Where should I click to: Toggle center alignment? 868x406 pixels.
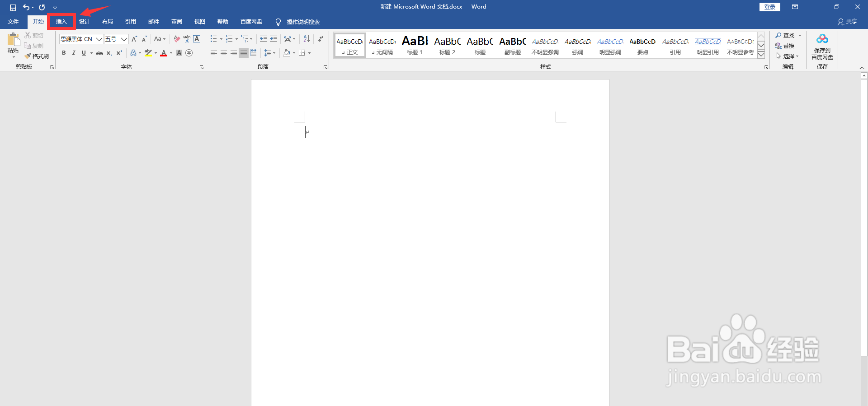tap(224, 53)
